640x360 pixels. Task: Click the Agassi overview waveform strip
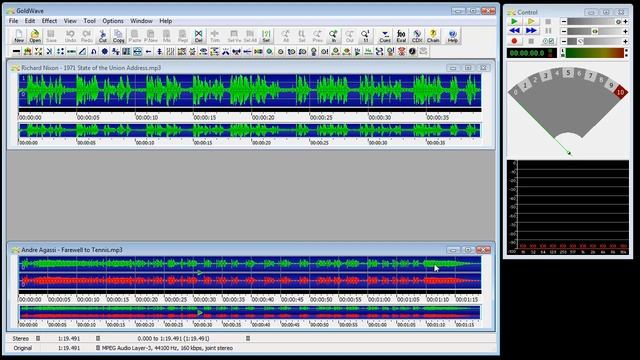coord(250,312)
